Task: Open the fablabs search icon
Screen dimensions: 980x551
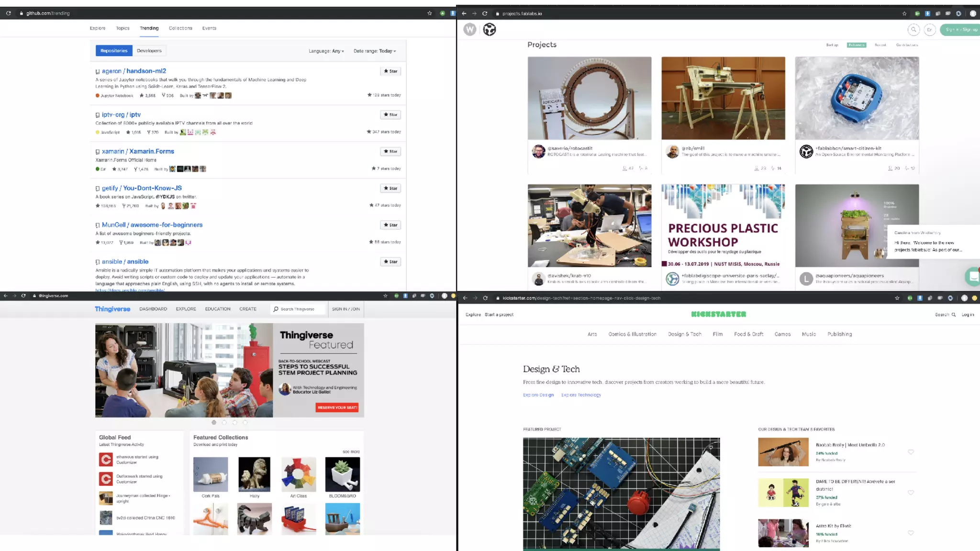Action: click(913, 30)
